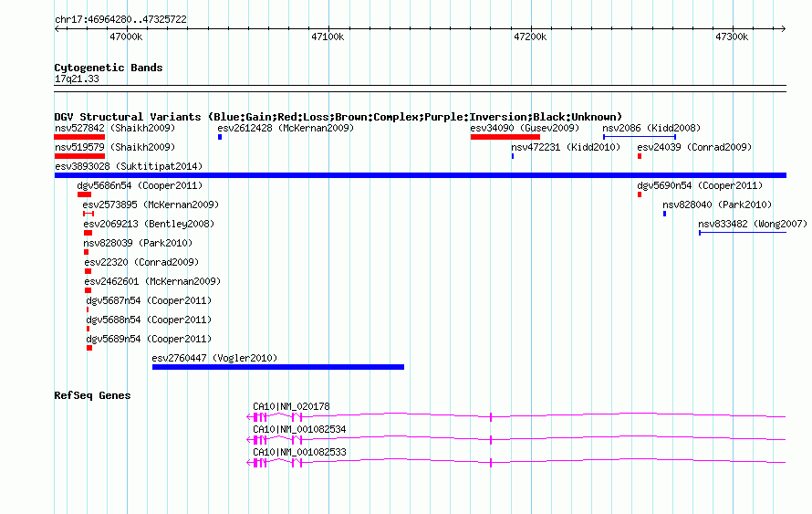Click the esv3893028 long blue gain bar
The width and height of the screenshot is (812, 514).
pos(421,175)
